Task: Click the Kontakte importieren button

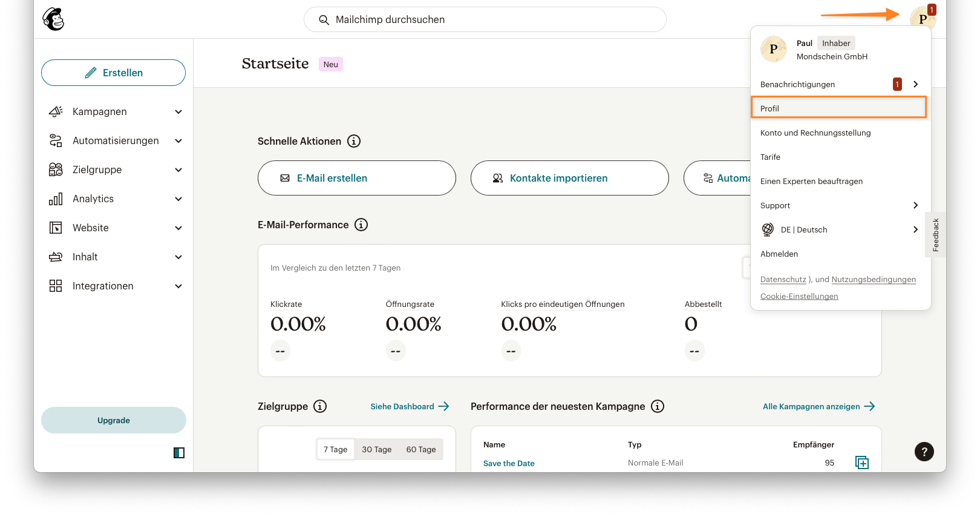Action: coord(570,178)
